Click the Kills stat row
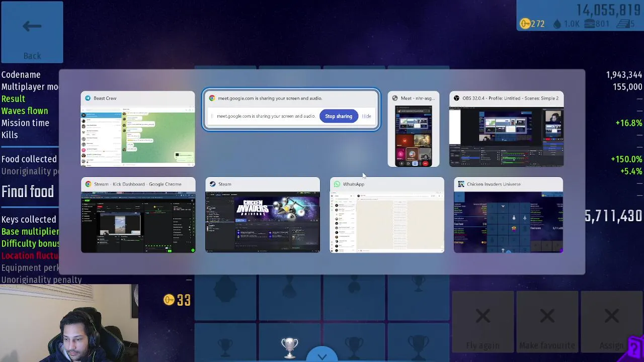This screenshot has width=644, height=362. click(x=10, y=135)
